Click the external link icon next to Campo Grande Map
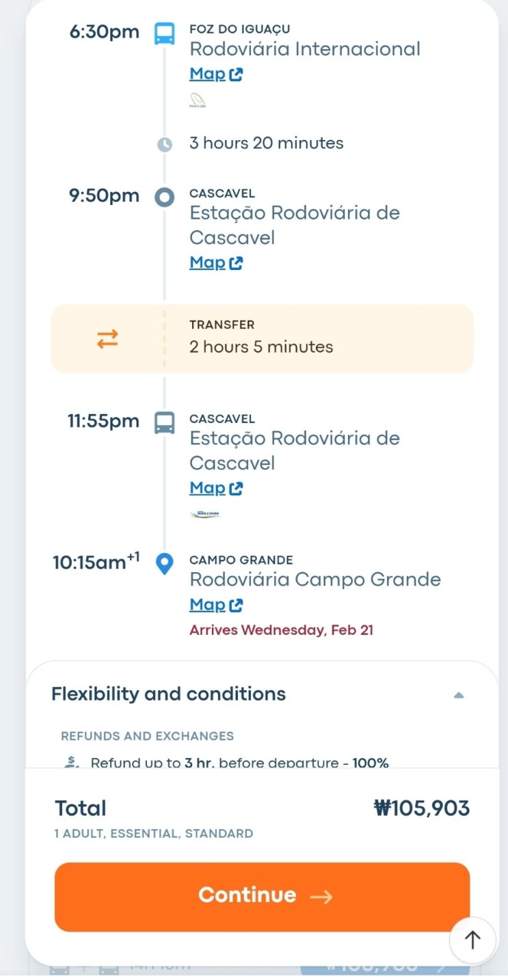The image size is (508, 980). point(236,605)
